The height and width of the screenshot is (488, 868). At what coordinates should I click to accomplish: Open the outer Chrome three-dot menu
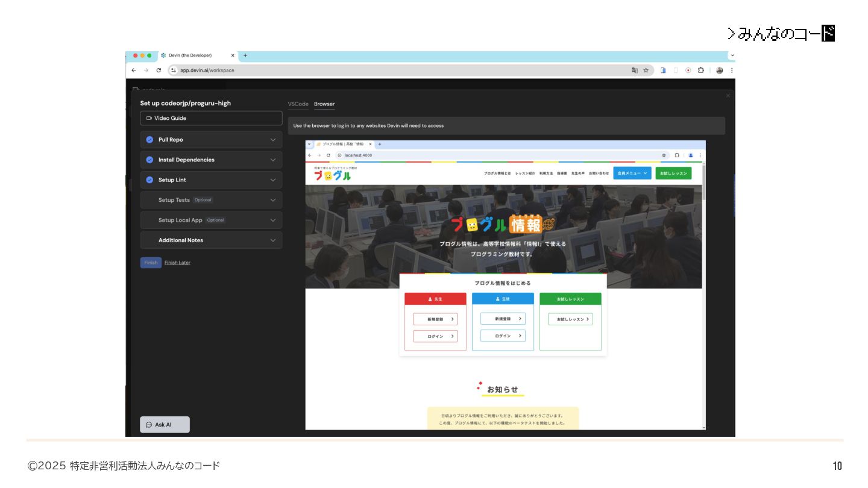(x=732, y=70)
